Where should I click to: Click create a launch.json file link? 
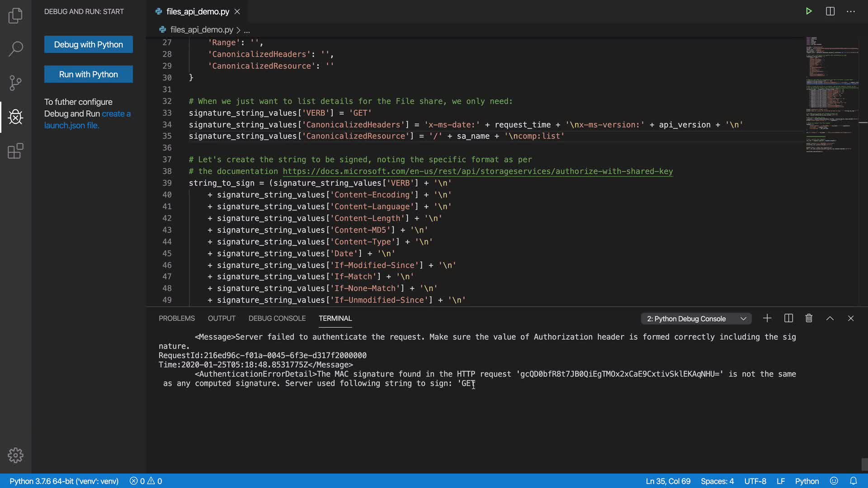[116, 114]
